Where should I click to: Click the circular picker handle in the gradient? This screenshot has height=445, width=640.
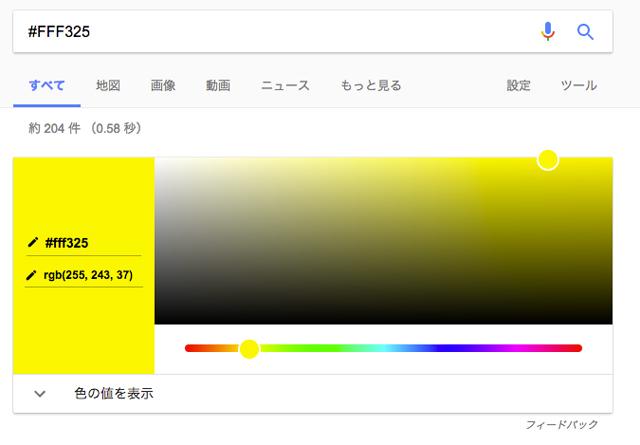click(x=548, y=159)
